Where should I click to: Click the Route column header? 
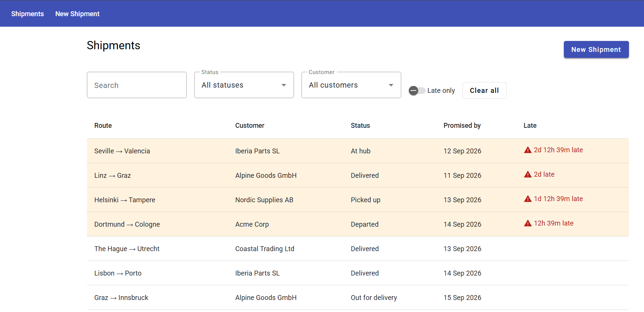pos(103,126)
